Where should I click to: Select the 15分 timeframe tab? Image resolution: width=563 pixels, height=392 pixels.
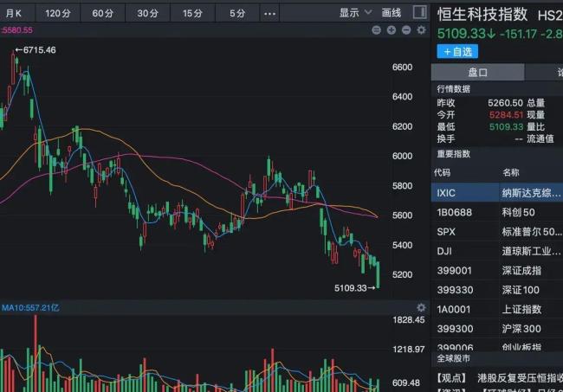coord(192,13)
